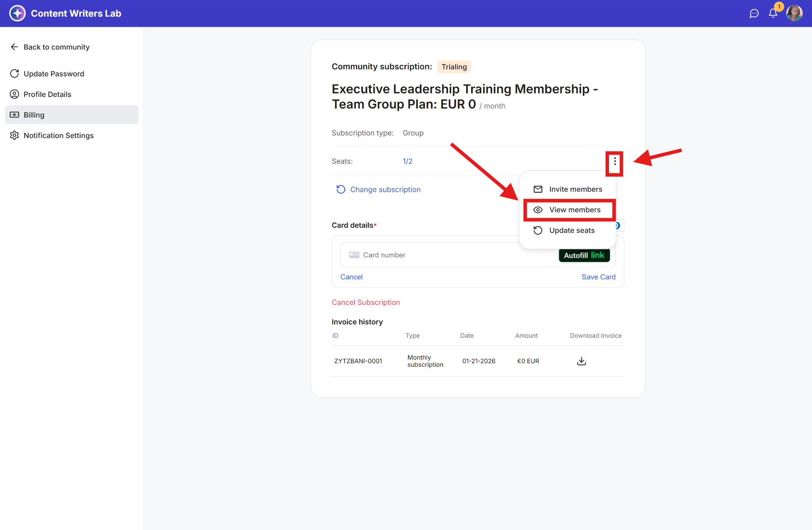Click the Content Writers Lab logo

pyautogui.click(x=17, y=13)
